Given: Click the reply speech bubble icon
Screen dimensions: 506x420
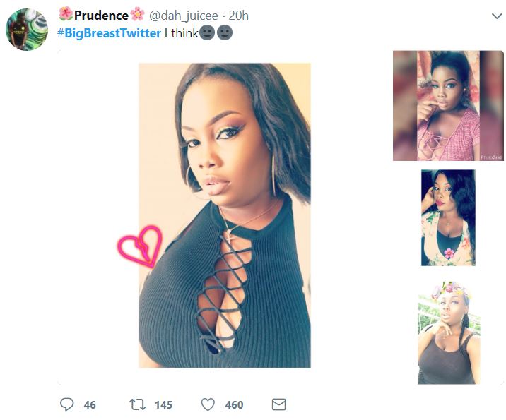Looking at the screenshot, I should [67, 404].
